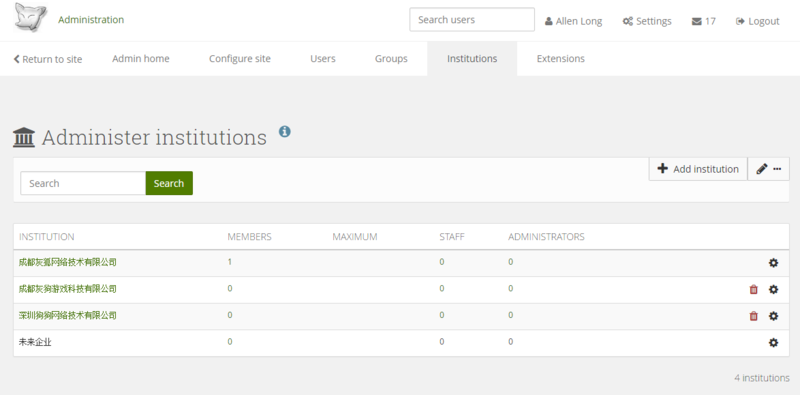This screenshot has height=395, width=800.
Task: Open inbox with 17 messages
Action: pos(704,21)
